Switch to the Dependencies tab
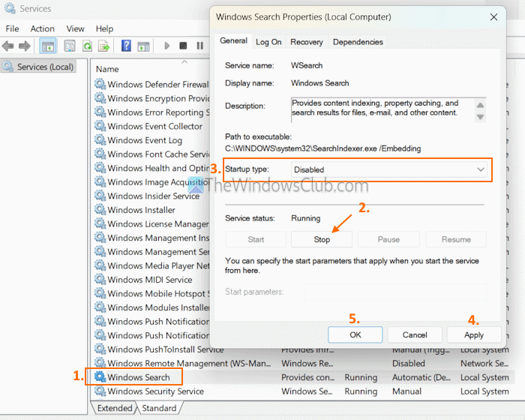Image resolution: width=525 pixels, height=420 pixels. [x=358, y=42]
